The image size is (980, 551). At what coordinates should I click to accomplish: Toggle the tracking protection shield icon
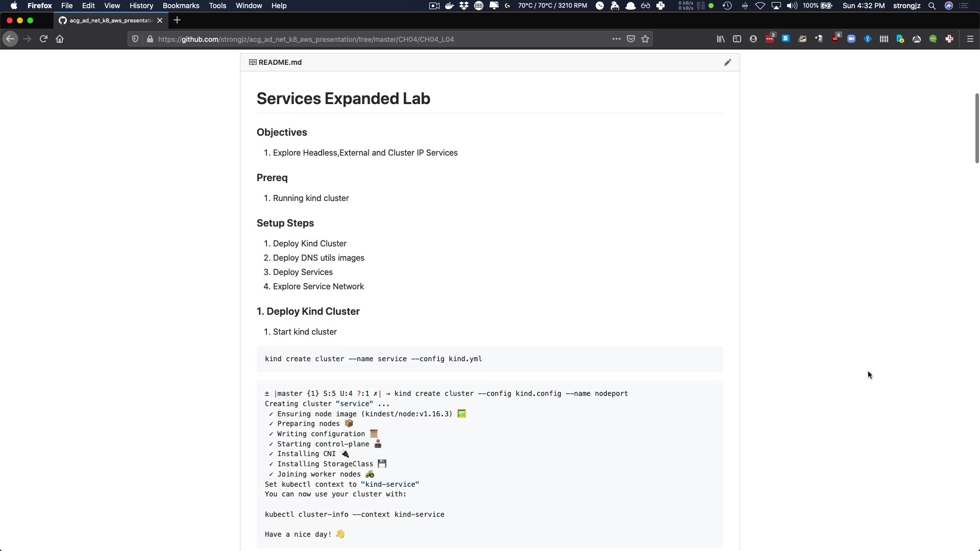pyautogui.click(x=135, y=39)
